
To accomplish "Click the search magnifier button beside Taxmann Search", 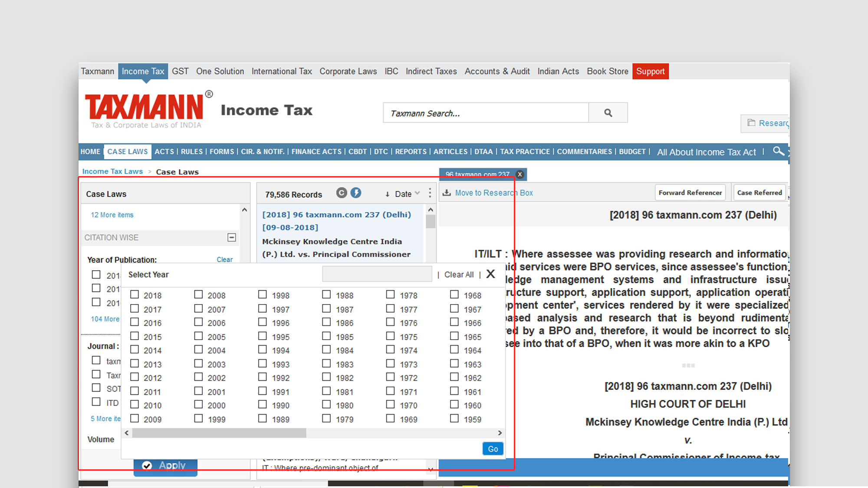I will [x=608, y=113].
